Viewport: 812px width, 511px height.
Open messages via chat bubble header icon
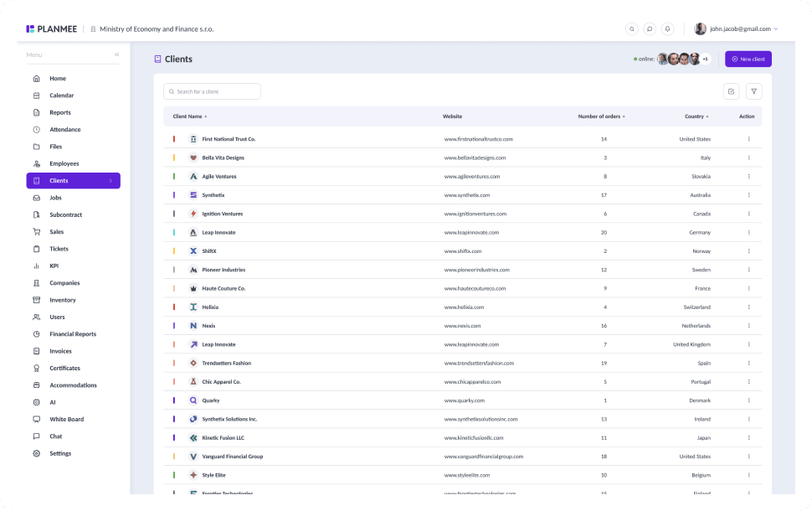pos(650,29)
